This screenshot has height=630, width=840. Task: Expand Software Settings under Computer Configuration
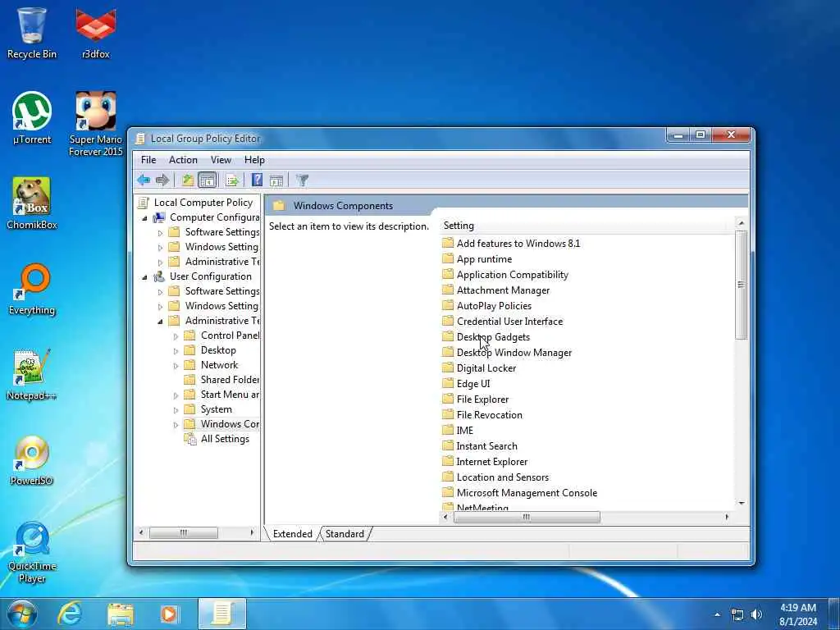pos(160,233)
